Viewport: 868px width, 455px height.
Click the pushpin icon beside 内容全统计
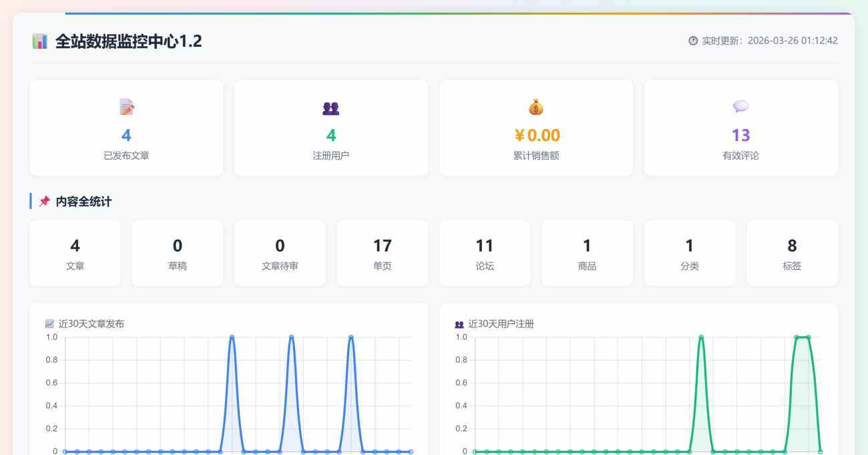45,200
